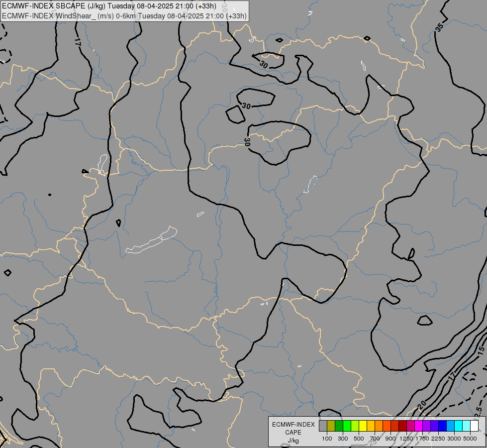Pick the pure yellow legend swatch

(363, 426)
